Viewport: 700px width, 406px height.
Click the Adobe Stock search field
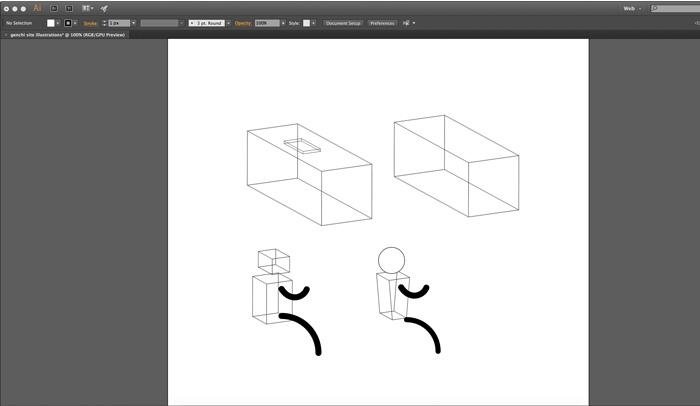point(675,8)
